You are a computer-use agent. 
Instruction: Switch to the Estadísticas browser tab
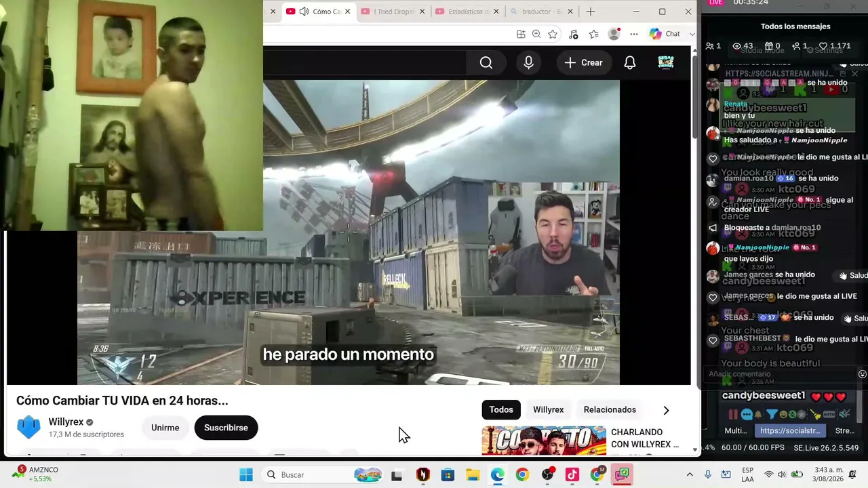(x=467, y=12)
